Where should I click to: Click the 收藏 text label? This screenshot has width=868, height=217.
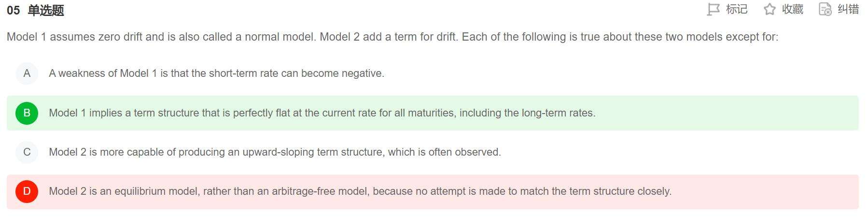coord(793,9)
